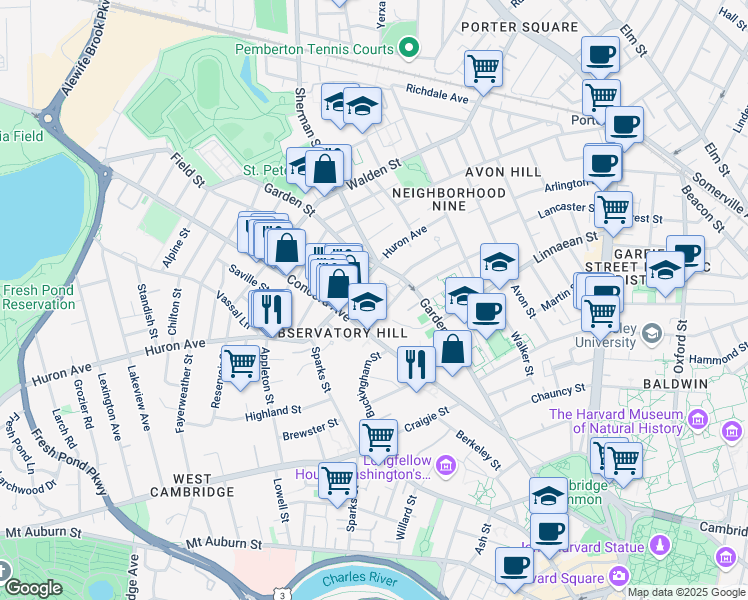This screenshot has height=600, width=748.
Task: Click the shopping cart marker on Sparks St
Action: [337, 482]
